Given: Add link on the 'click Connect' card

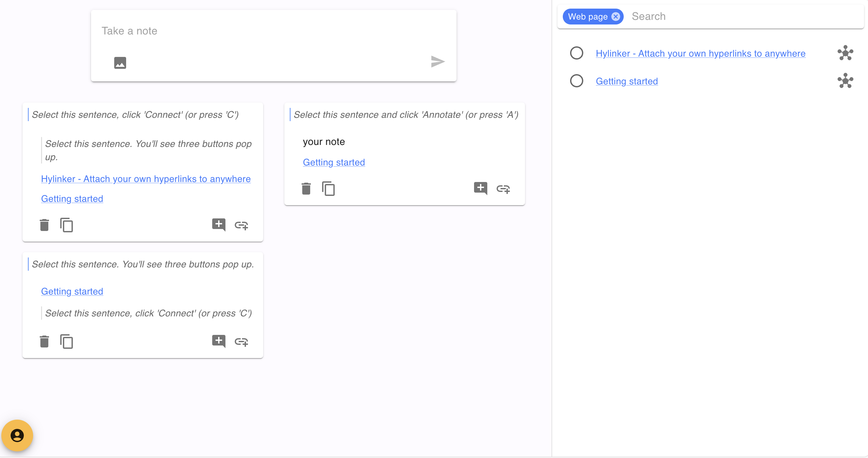Looking at the screenshot, I should [241, 225].
